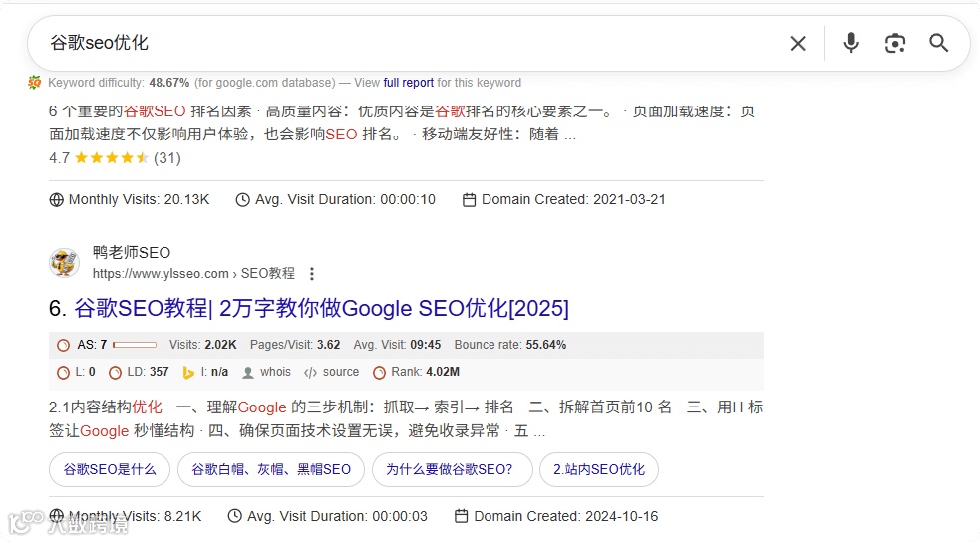
Task: Click the 谷歌白帽、灰帽、黑帽SEO chip
Action: coord(271,469)
